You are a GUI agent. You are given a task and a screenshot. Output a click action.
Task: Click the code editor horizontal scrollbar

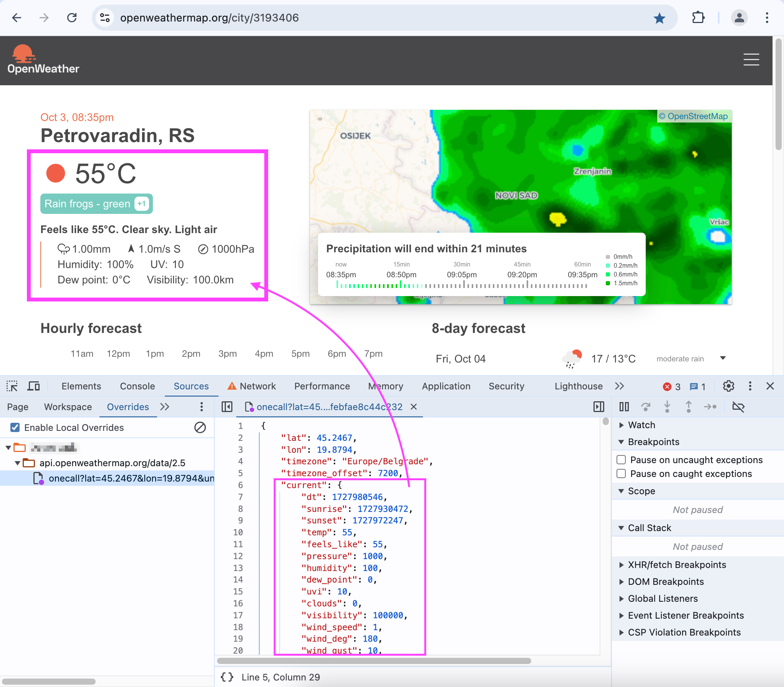tap(374, 661)
